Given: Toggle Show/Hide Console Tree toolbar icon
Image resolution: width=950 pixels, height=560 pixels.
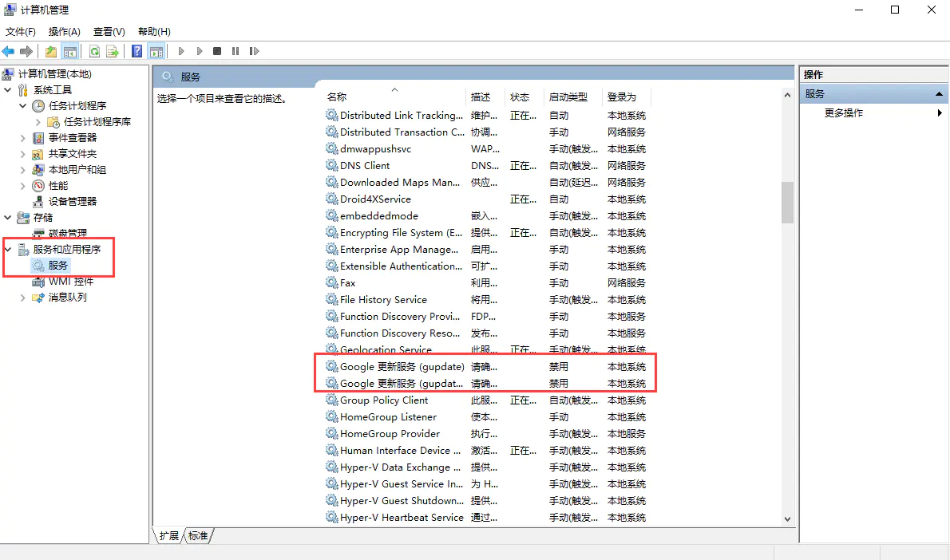Looking at the screenshot, I should coord(70,52).
